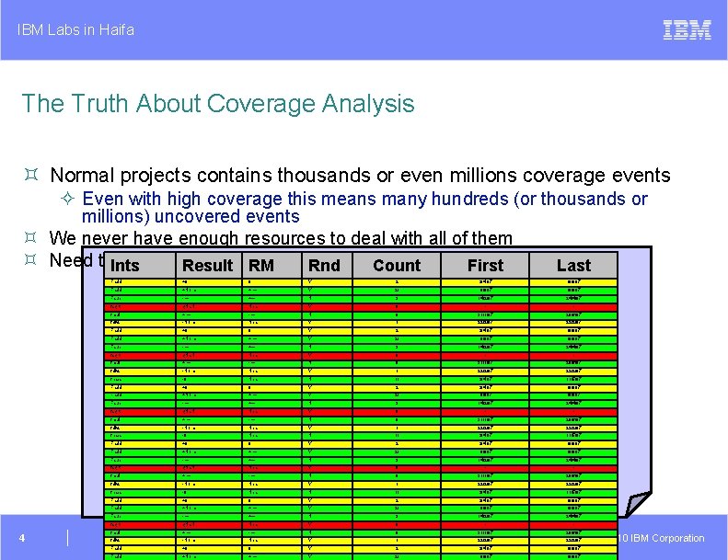728x560 pixels.
Task: Click slide number 4 in footer
Action: pyautogui.click(x=22, y=538)
